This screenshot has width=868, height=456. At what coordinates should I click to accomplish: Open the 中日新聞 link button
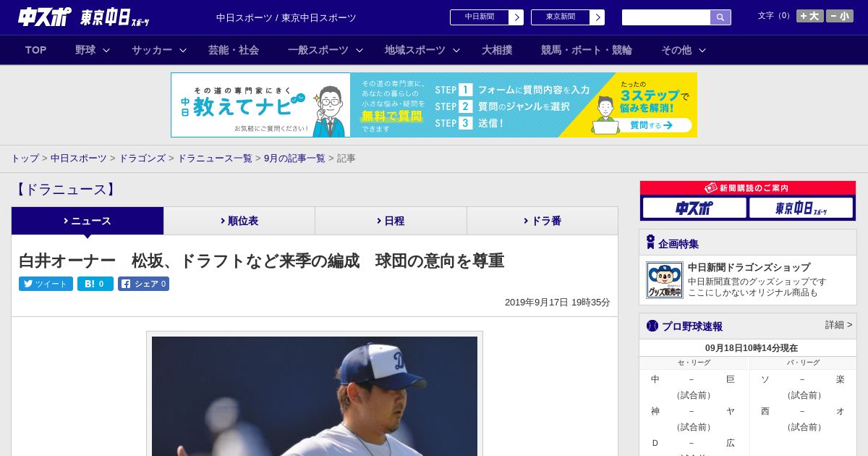[487, 17]
